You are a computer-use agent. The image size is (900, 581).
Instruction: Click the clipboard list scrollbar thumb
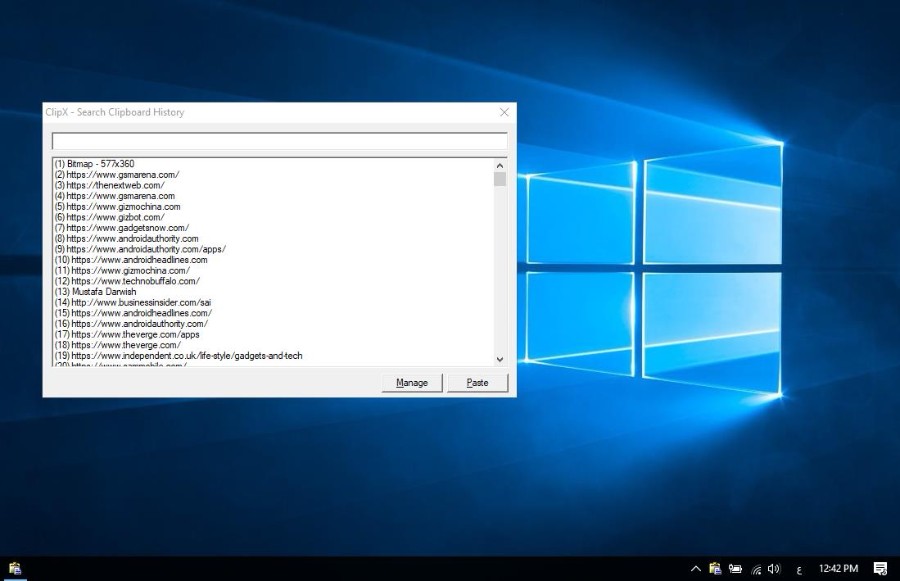pos(500,179)
